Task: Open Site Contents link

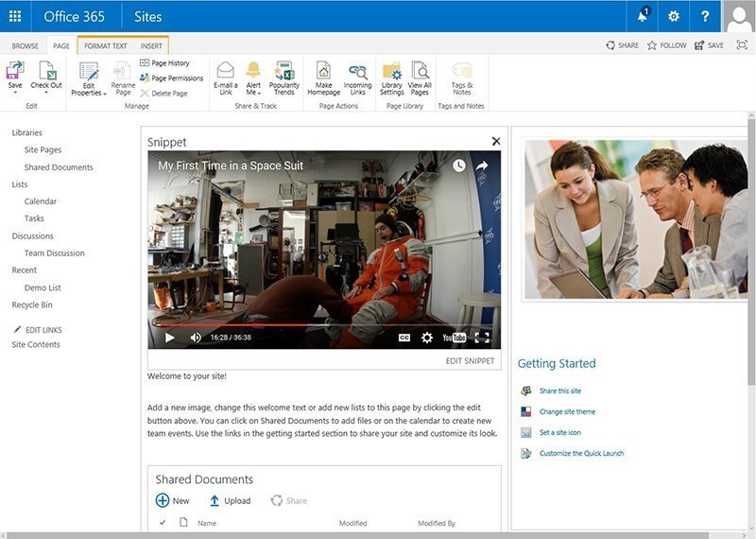Action: [36, 344]
